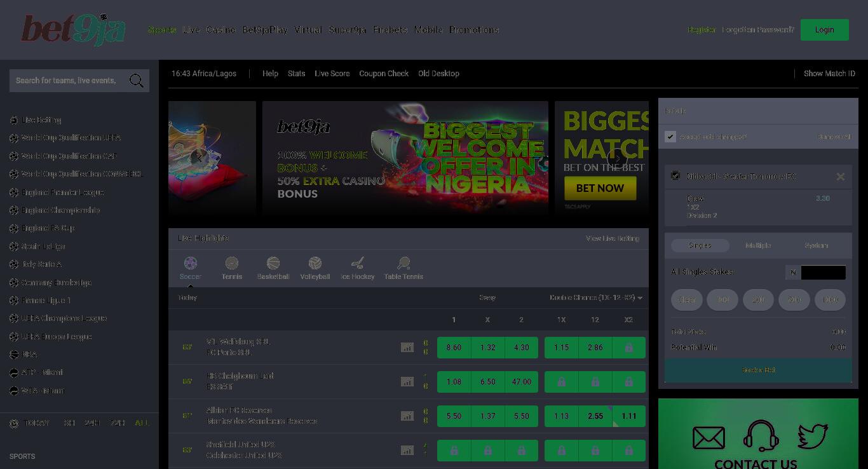Open the Virtual menu item
The width and height of the screenshot is (868, 469).
click(308, 30)
